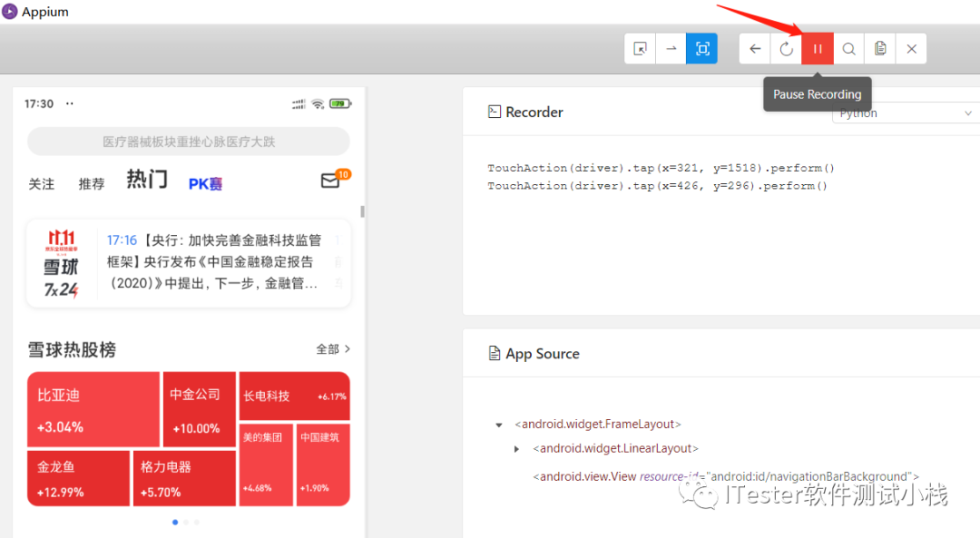Screen dimensions: 980x538
Task: Click the Recorder panel icon
Action: point(495,112)
